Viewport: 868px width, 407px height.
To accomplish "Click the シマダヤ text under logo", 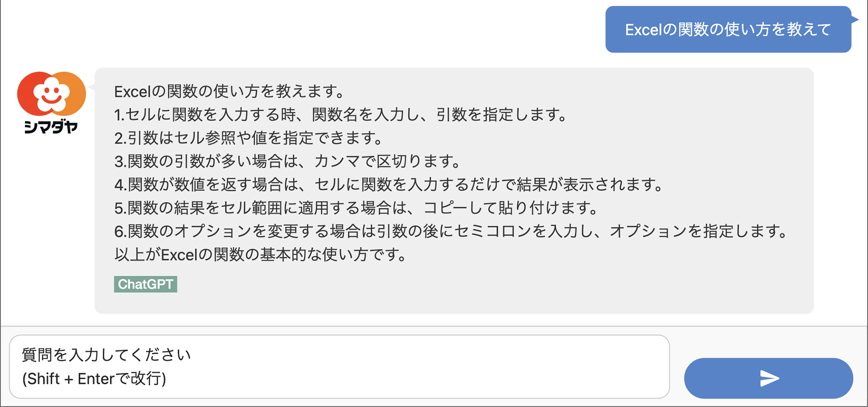I will coord(51,127).
